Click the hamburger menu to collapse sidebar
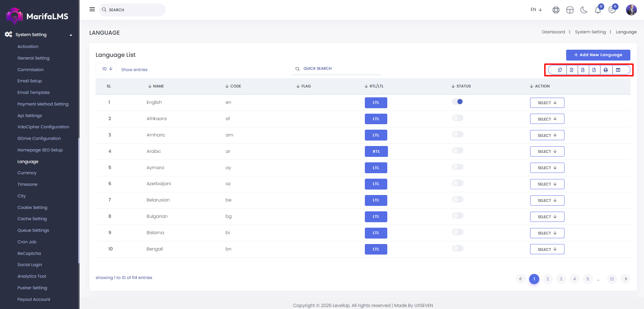 coord(92,10)
